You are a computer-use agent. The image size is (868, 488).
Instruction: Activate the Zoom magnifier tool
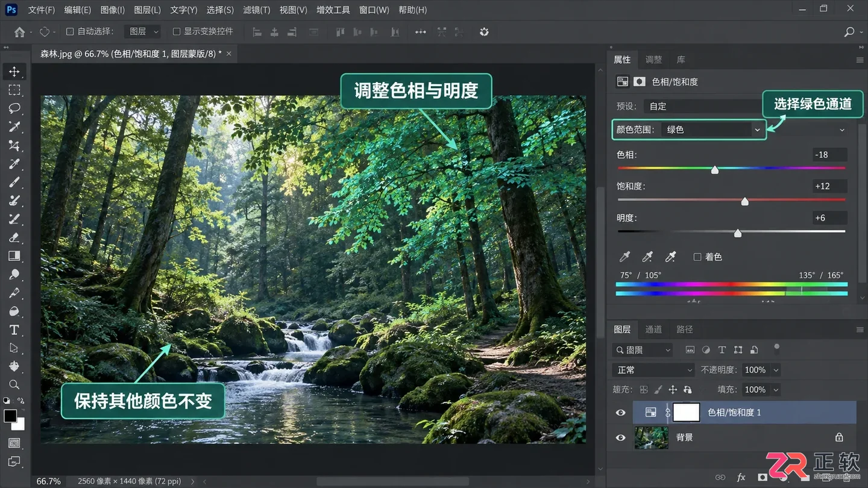[x=14, y=384]
